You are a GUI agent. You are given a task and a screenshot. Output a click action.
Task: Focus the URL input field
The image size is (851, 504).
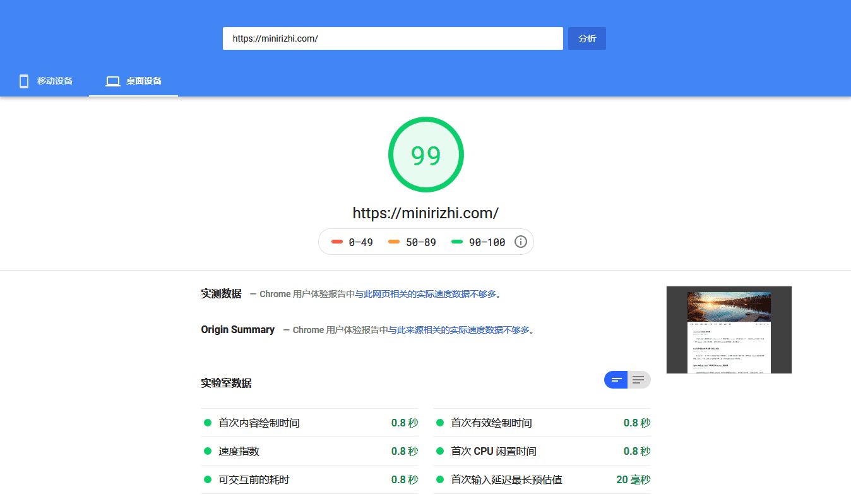pos(393,38)
